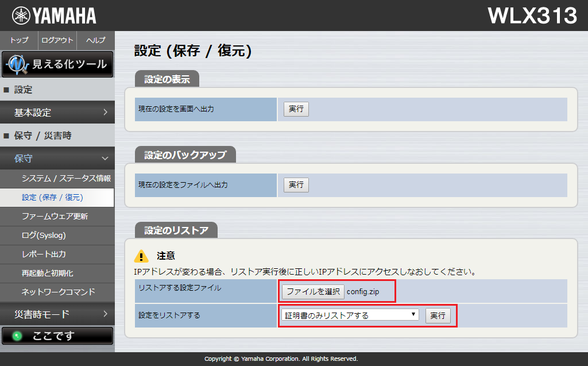Switch to the トップ tab

click(x=19, y=41)
